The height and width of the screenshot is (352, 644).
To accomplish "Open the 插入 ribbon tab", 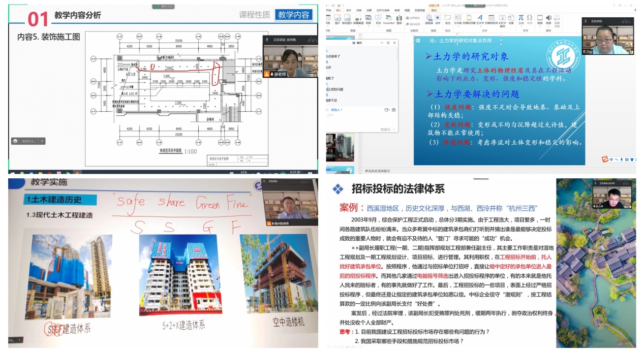I will [339, 10].
